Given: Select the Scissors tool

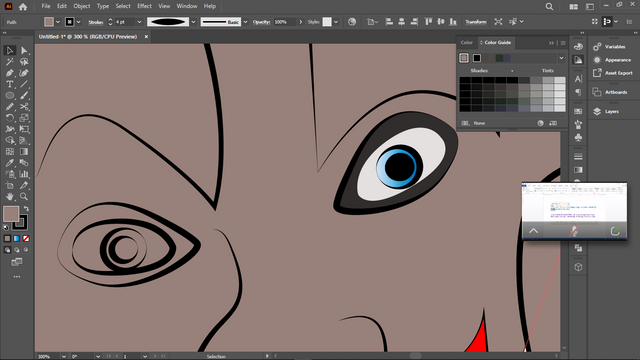Looking at the screenshot, I should point(24,107).
